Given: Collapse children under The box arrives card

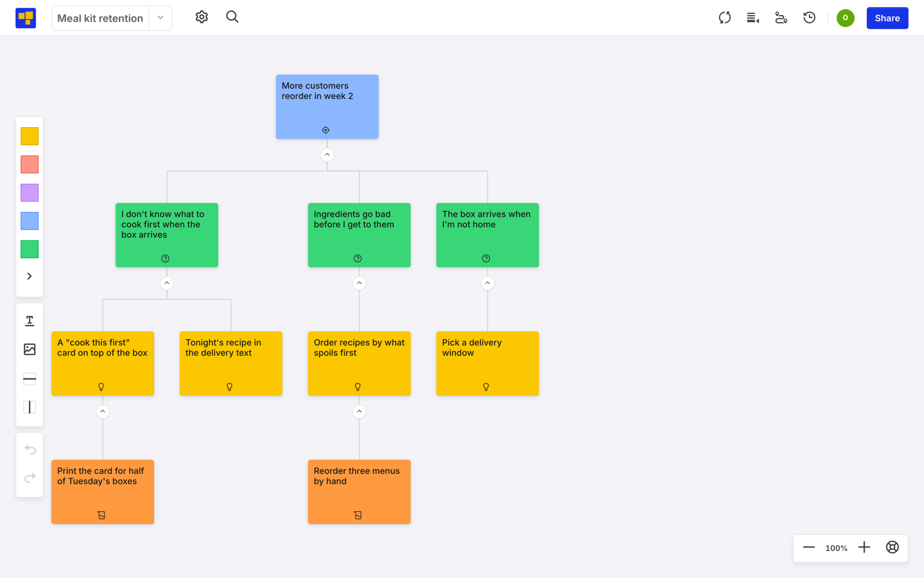Looking at the screenshot, I should pyautogui.click(x=487, y=283).
